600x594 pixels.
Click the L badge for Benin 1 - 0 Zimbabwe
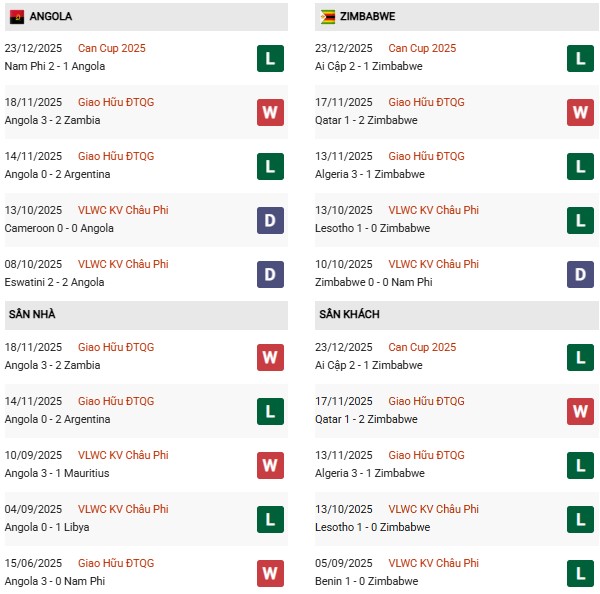click(x=580, y=573)
